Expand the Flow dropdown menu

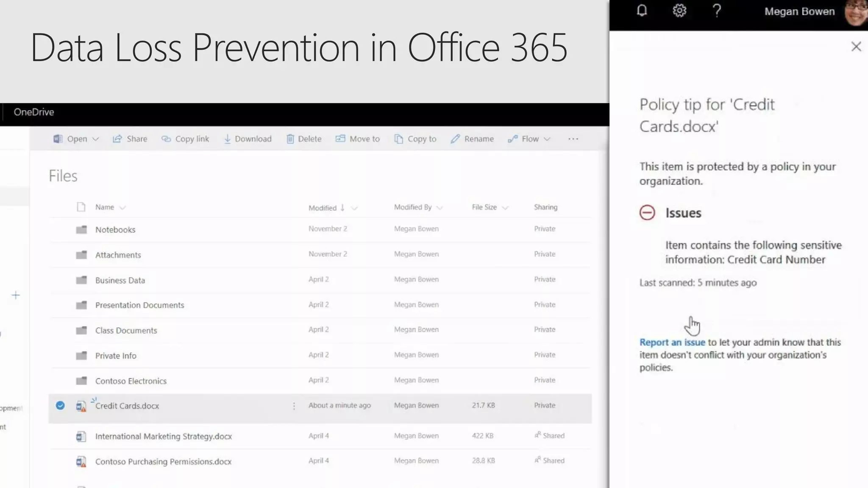tap(547, 139)
